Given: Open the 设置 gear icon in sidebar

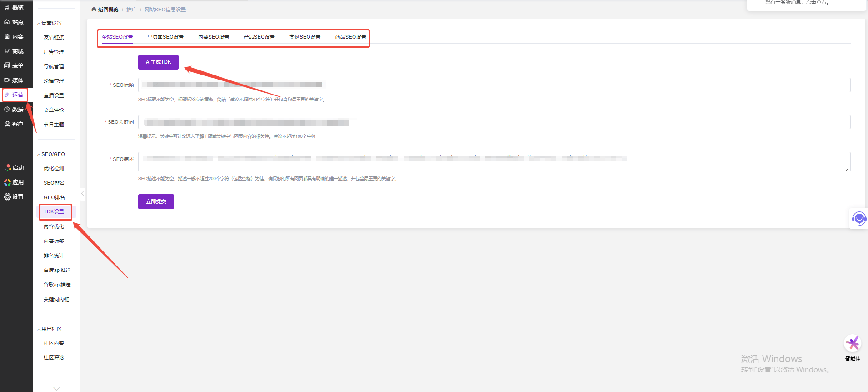Looking at the screenshot, I should pyautogui.click(x=7, y=196).
